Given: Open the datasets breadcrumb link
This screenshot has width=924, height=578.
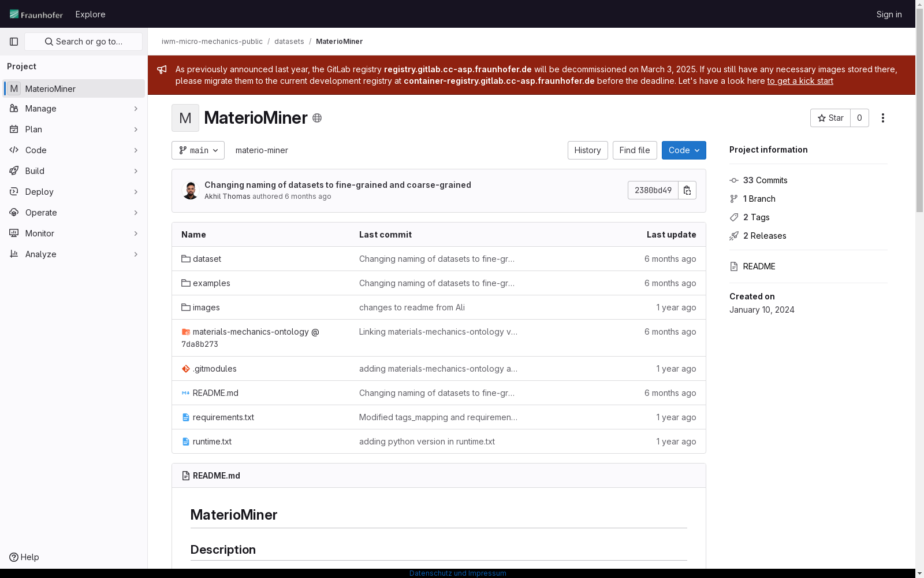Looking at the screenshot, I should point(289,42).
